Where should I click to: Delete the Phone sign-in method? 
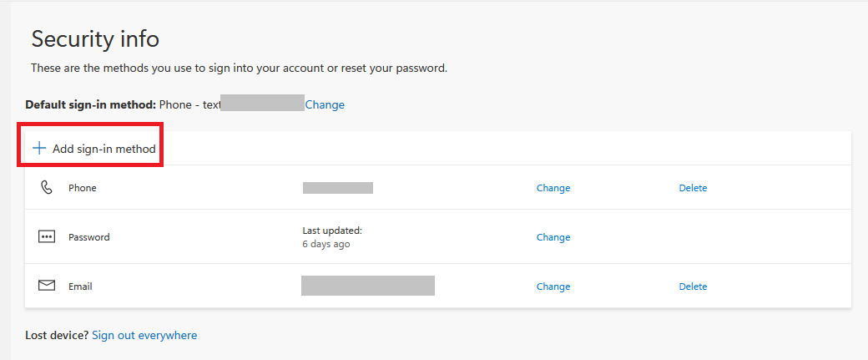coord(693,189)
